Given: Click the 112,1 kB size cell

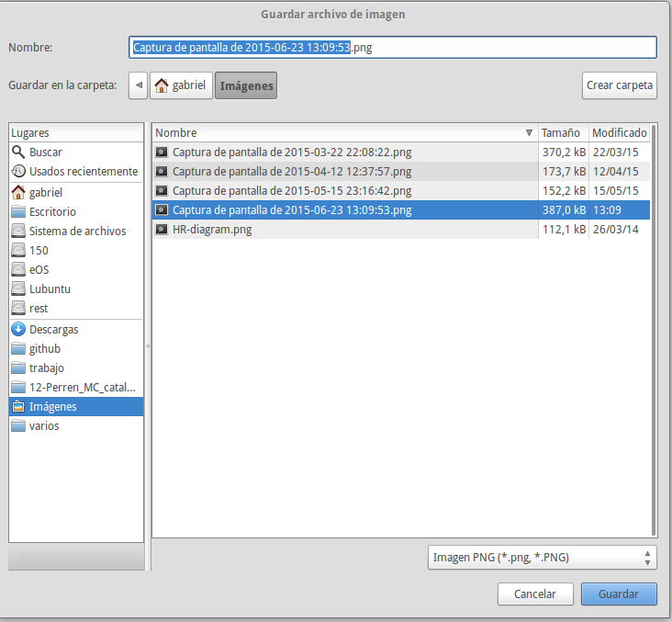Looking at the screenshot, I should pyautogui.click(x=564, y=229).
